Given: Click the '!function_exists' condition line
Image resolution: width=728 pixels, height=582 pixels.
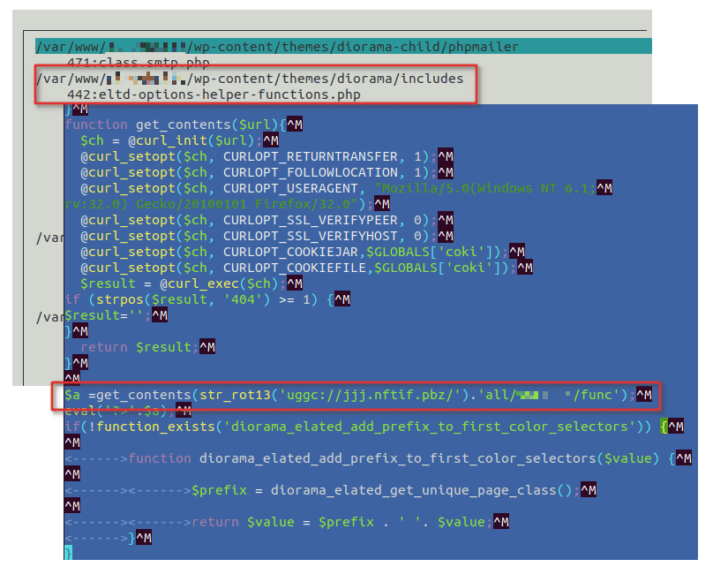Looking at the screenshot, I should coord(374,427).
